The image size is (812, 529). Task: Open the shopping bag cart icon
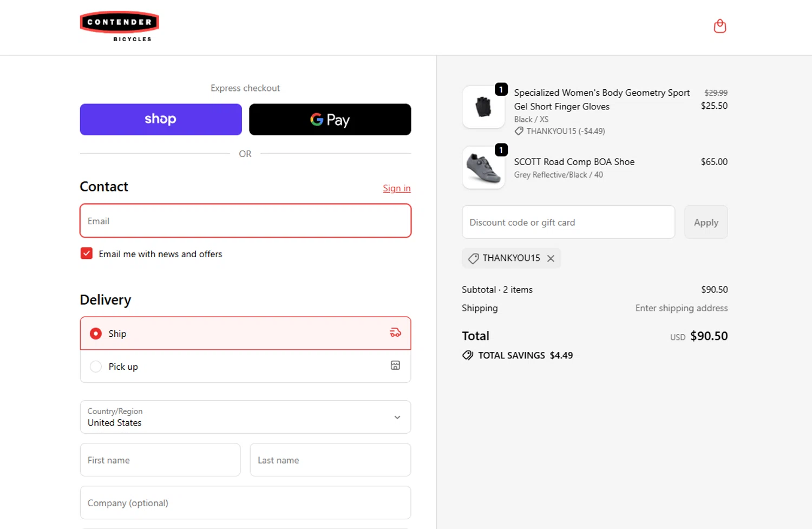[x=719, y=26]
